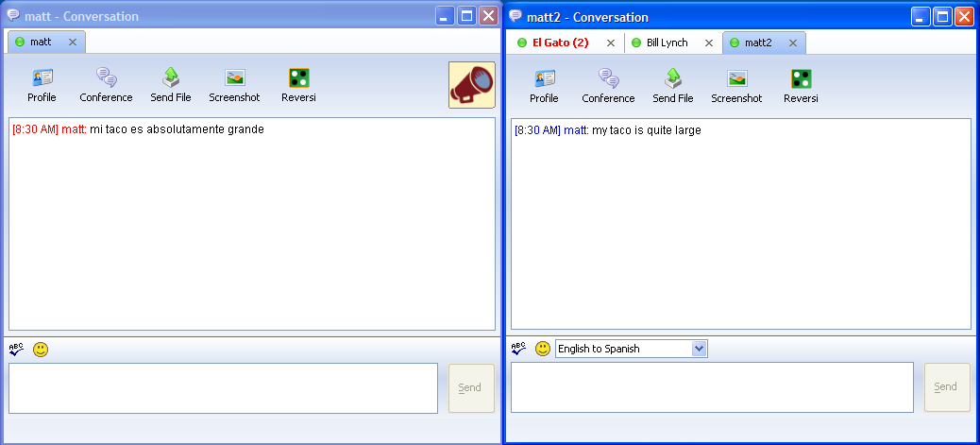Switch to the Bill Lynch tab
The image size is (980, 445).
click(667, 43)
